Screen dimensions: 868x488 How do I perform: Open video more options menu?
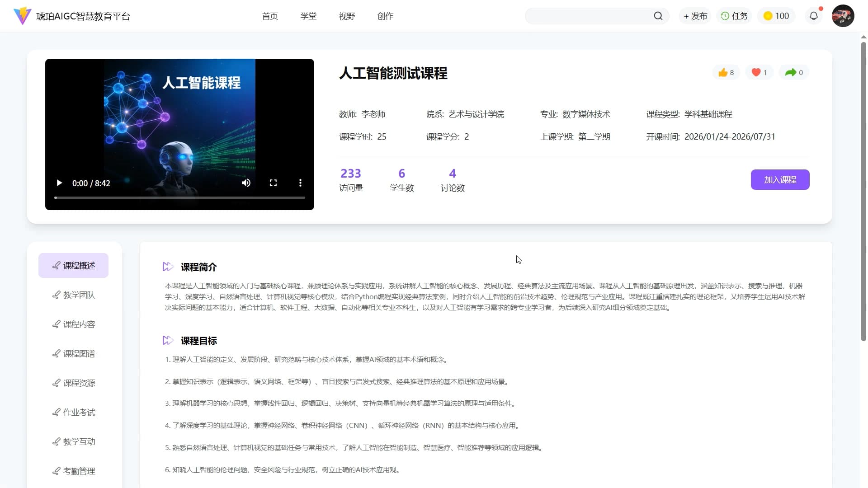click(300, 183)
